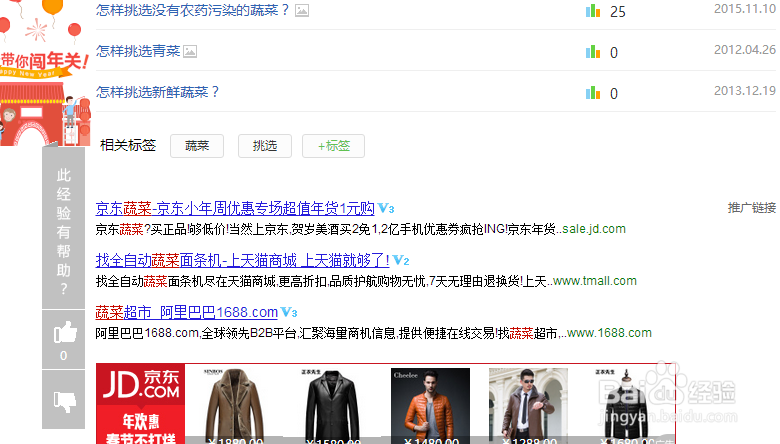Click bar chart icon in 怎样挑选新鲜蔬菜 row
780x444 pixels.
pyautogui.click(x=593, y=93)
